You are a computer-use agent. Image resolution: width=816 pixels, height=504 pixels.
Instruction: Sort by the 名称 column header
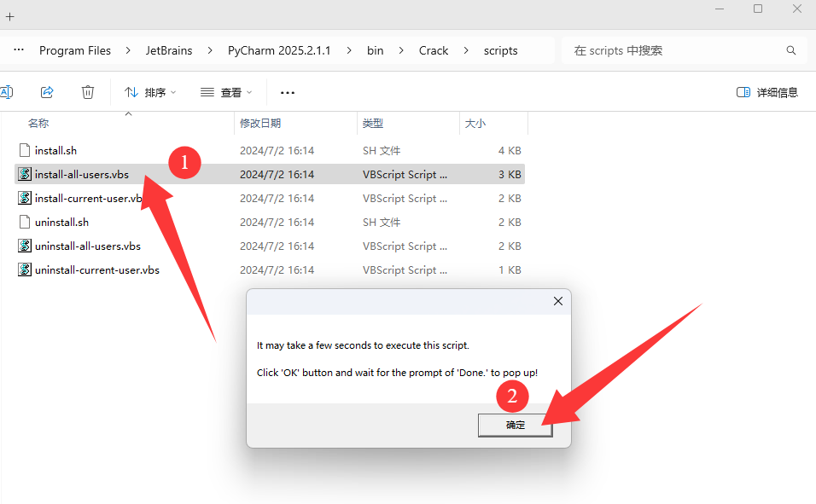click(x=38, y=124)
